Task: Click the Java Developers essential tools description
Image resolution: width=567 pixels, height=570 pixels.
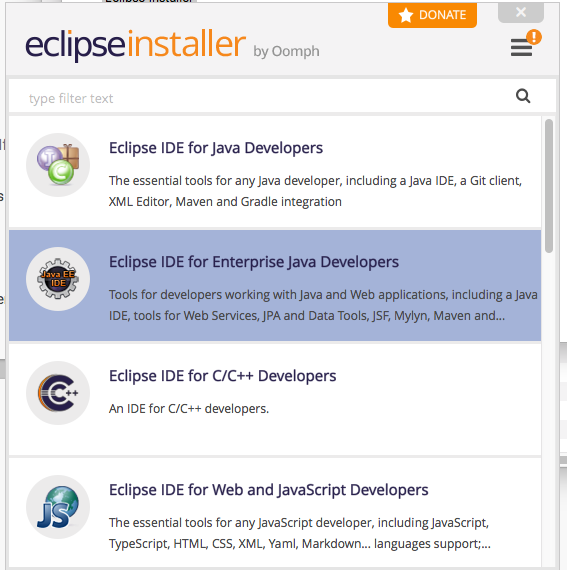Action: pos(315,191)
